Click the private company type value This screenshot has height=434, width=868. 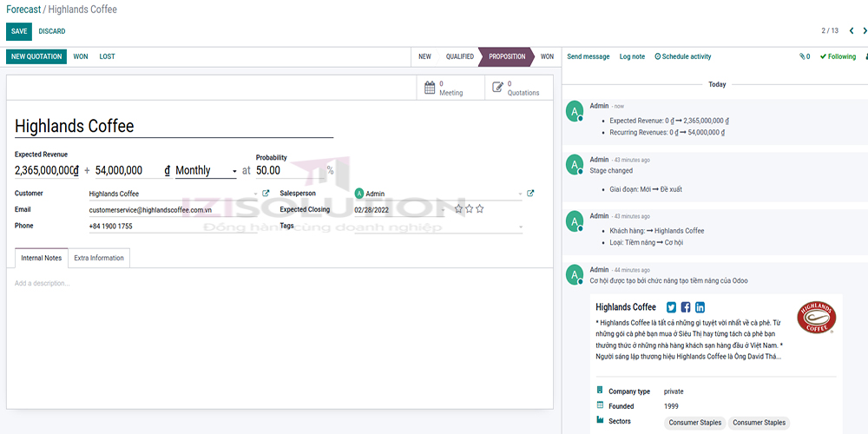tap(674, 391)
